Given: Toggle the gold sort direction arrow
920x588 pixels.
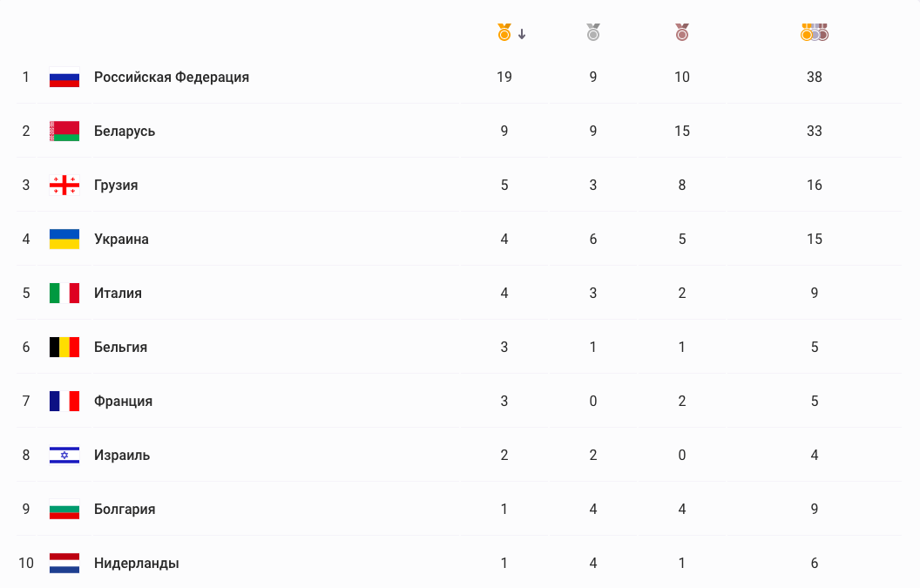Looking at the screenshot, I should coord(522,34).
